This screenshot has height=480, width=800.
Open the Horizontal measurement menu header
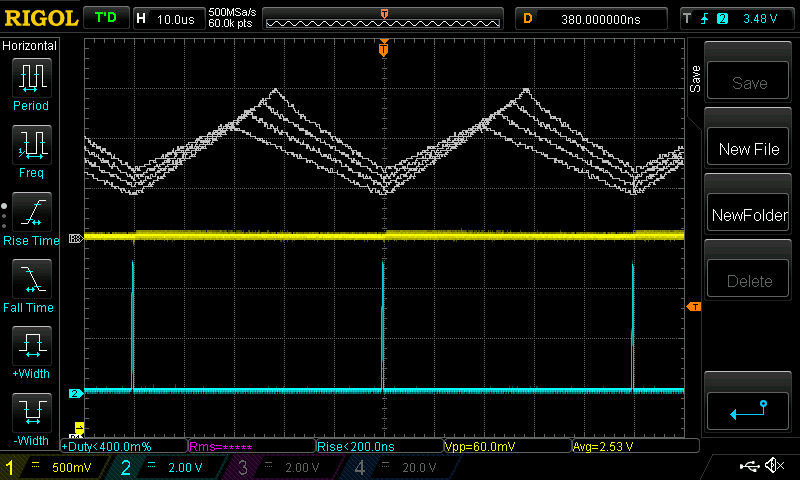point(30,46)
